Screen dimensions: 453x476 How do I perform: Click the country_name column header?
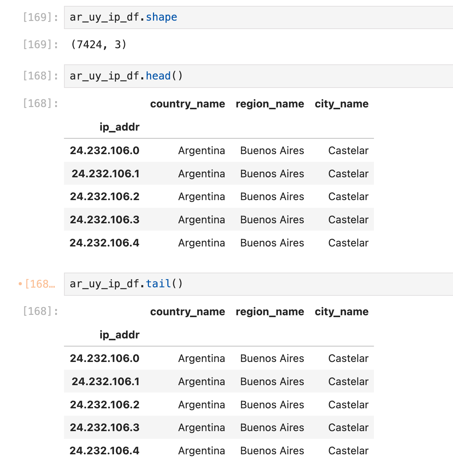coord(187,104)
